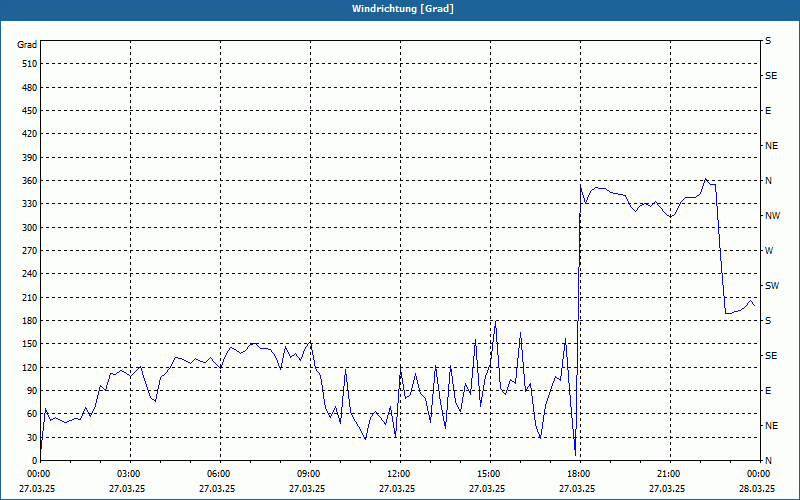Select the 240 value on the degree axis
The image size is (800, 500).
[30, 274]
